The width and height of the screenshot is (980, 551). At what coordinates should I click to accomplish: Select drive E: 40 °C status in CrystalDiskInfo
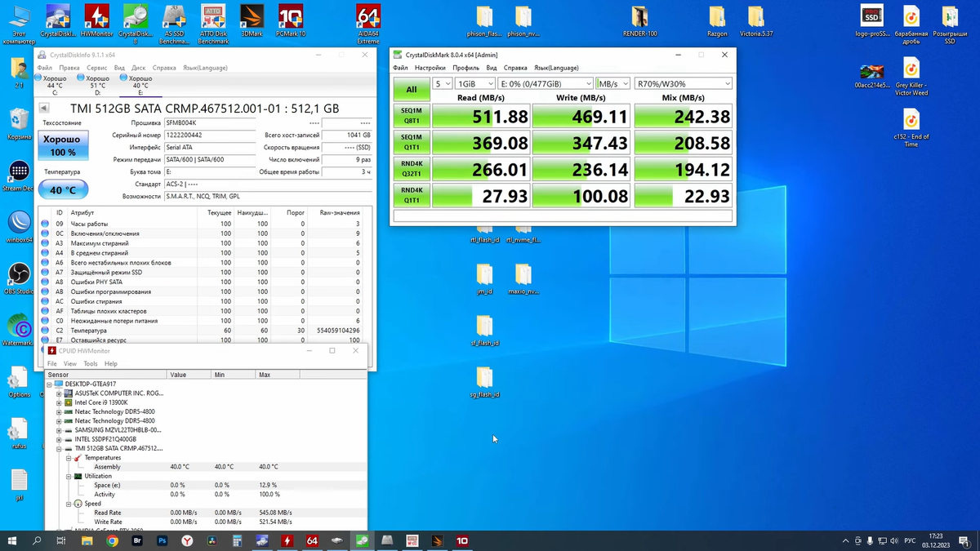click(140, 85)
